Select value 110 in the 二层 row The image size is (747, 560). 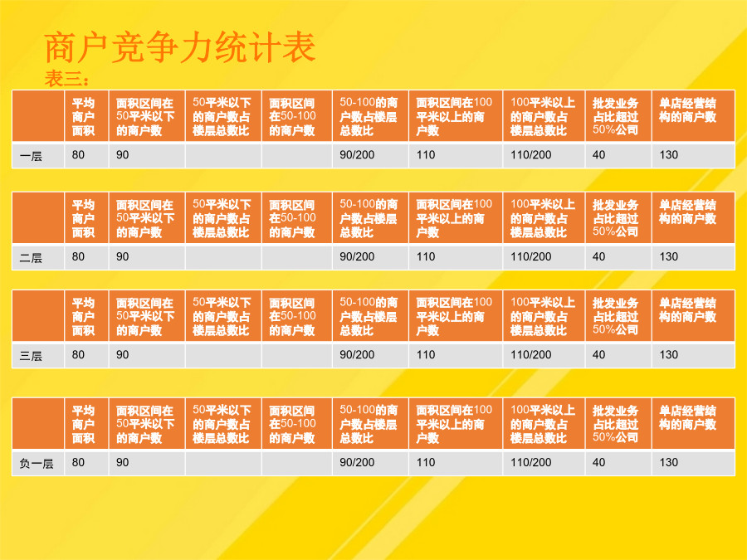426,257
